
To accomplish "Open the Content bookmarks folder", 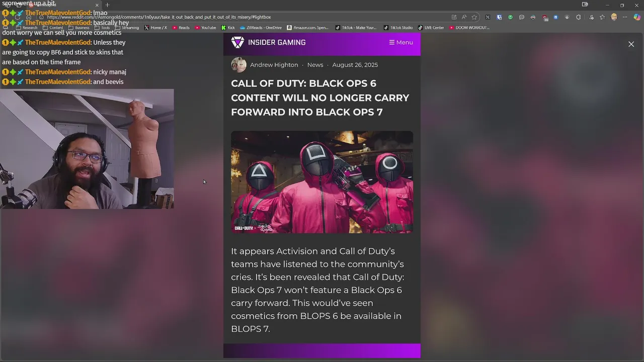I will click(53, 28).
